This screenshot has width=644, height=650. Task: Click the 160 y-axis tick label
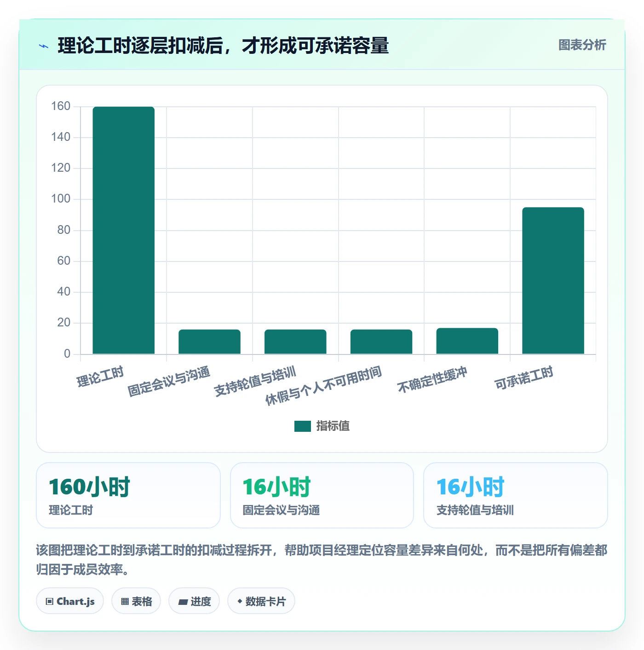[61, 106]
